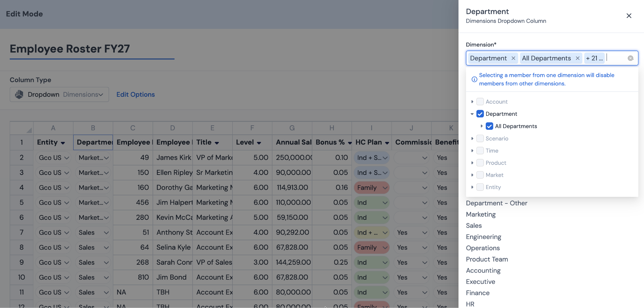
Task: Remove the All Departments chip
Action: 578,58
